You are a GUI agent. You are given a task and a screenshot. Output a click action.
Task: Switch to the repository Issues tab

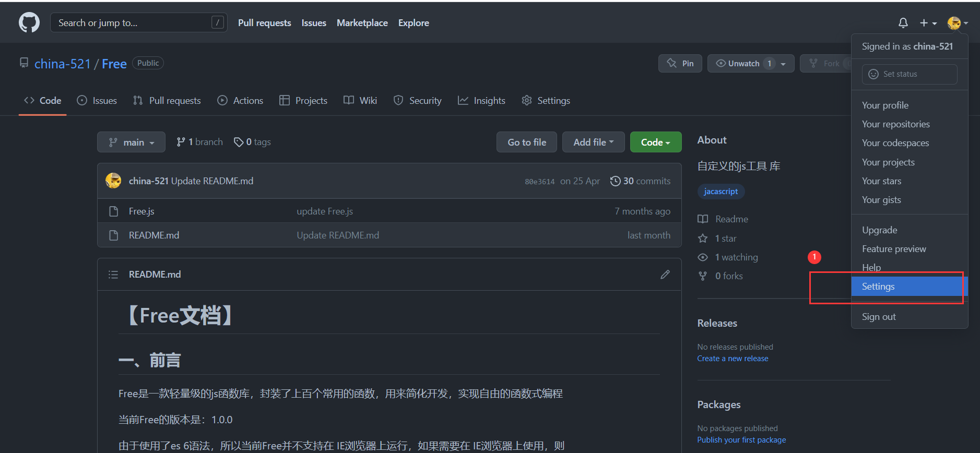pos(97,101)
